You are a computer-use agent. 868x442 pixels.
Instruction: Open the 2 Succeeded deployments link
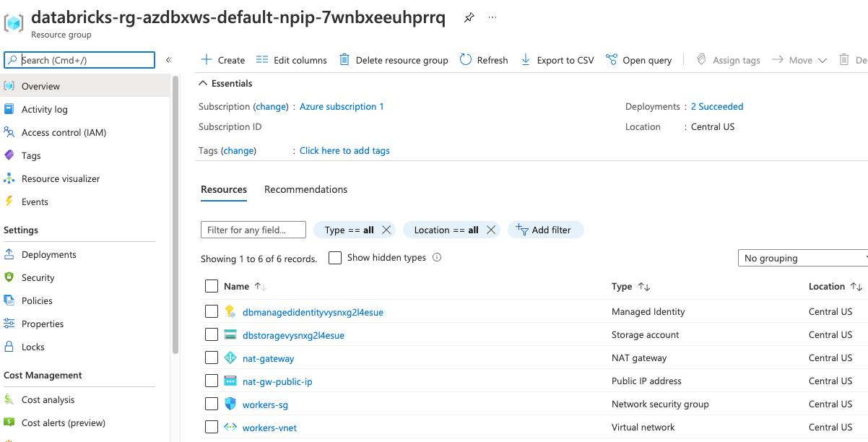coord(716,106)
